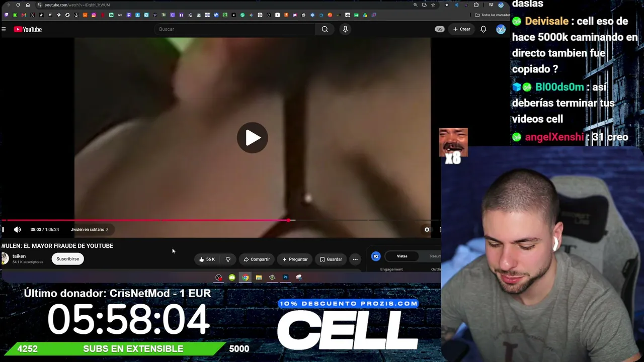Open the account avatar menu

[501, 29]
